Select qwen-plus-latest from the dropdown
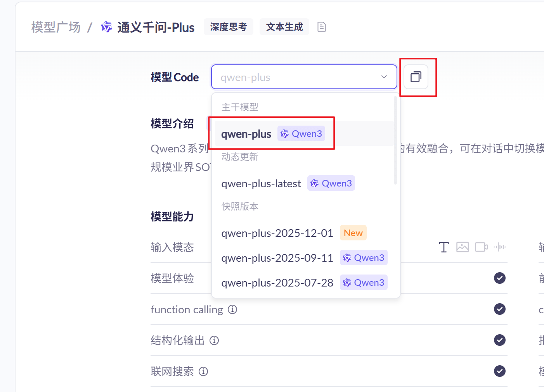This screenshot has width=544, height=392. point(261,183)
